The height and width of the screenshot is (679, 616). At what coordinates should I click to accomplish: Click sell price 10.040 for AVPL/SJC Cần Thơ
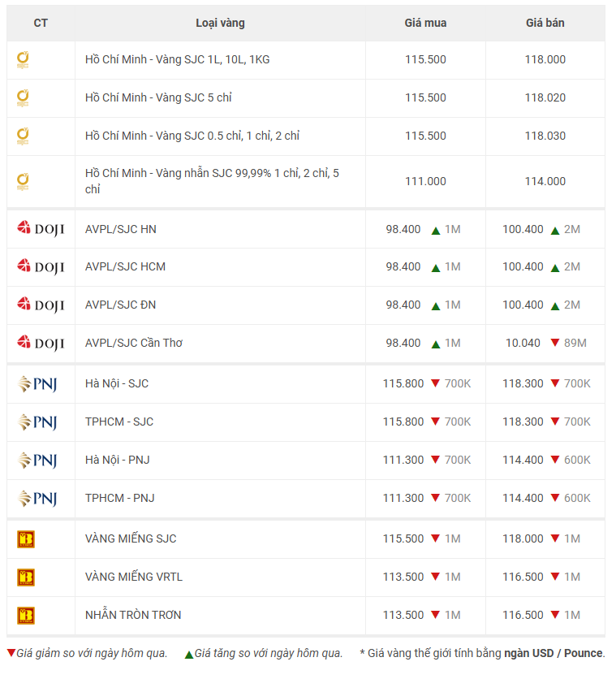(523, 343)
